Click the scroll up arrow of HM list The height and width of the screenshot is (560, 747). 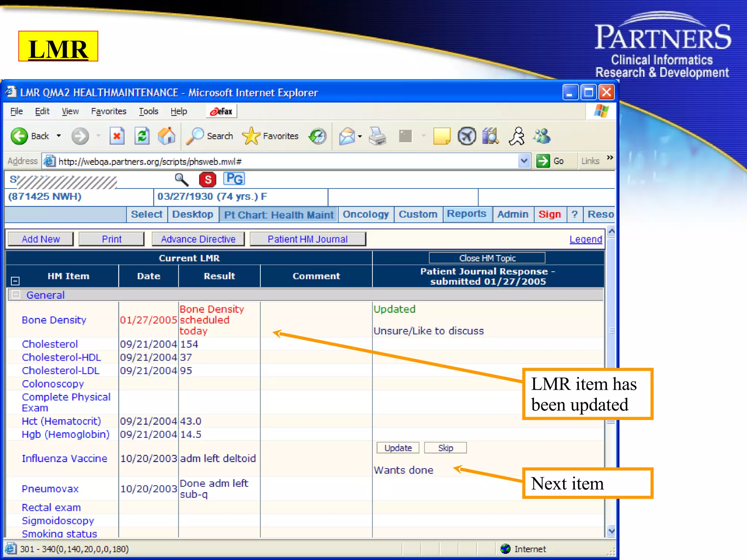click(611, 232)
